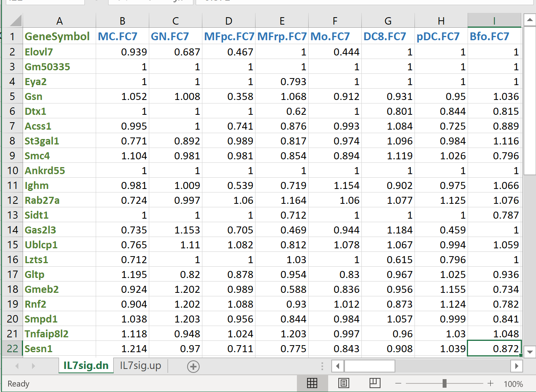Viewport: 536px width, 392px height.
Task: Click the 100% zoom level
Action: point(513,384)
